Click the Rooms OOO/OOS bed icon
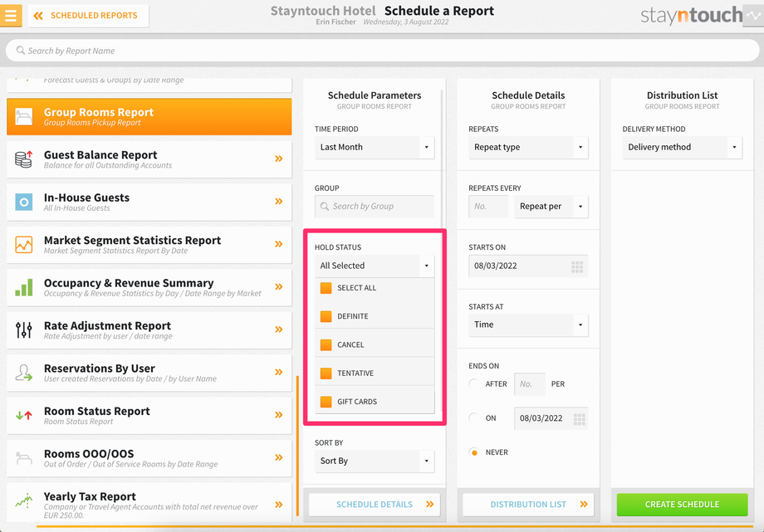Image resolution: width=764 pixels, height=532 pixels. pyautogui.click(x=24, y=458)
